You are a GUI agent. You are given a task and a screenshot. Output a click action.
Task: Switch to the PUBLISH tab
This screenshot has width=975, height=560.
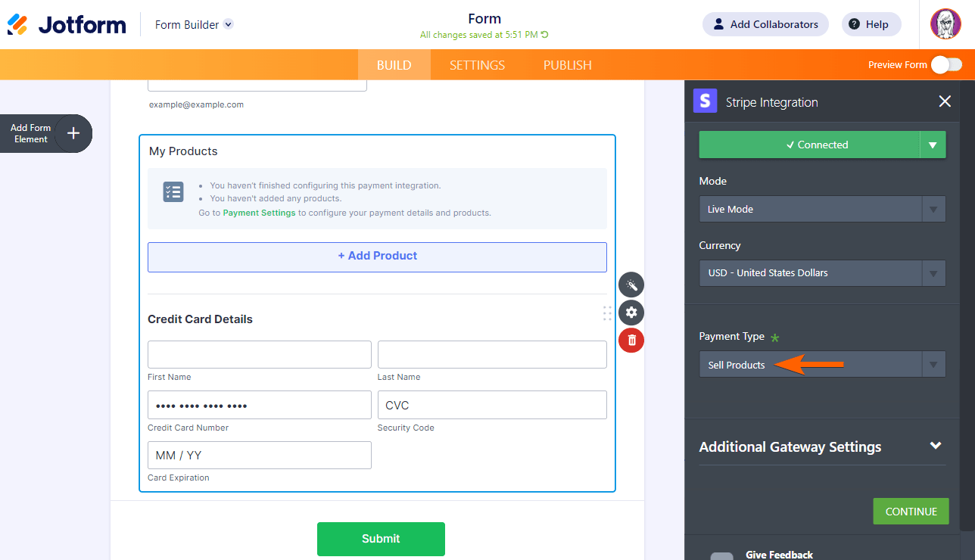[x=568, y=65]
